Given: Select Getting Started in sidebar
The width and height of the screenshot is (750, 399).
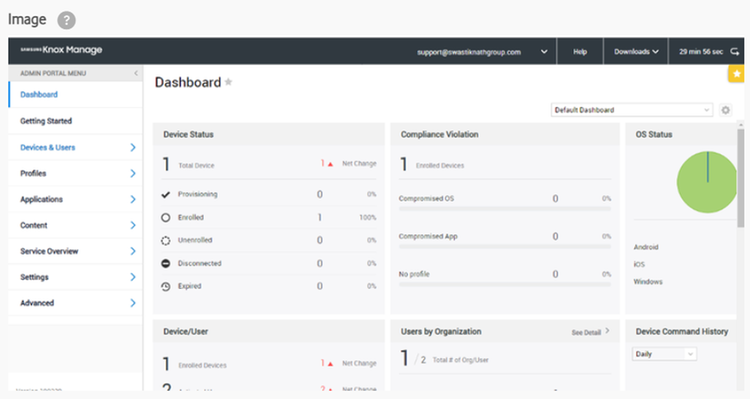Looking at the screenshot, I should [x=76, y=121].
